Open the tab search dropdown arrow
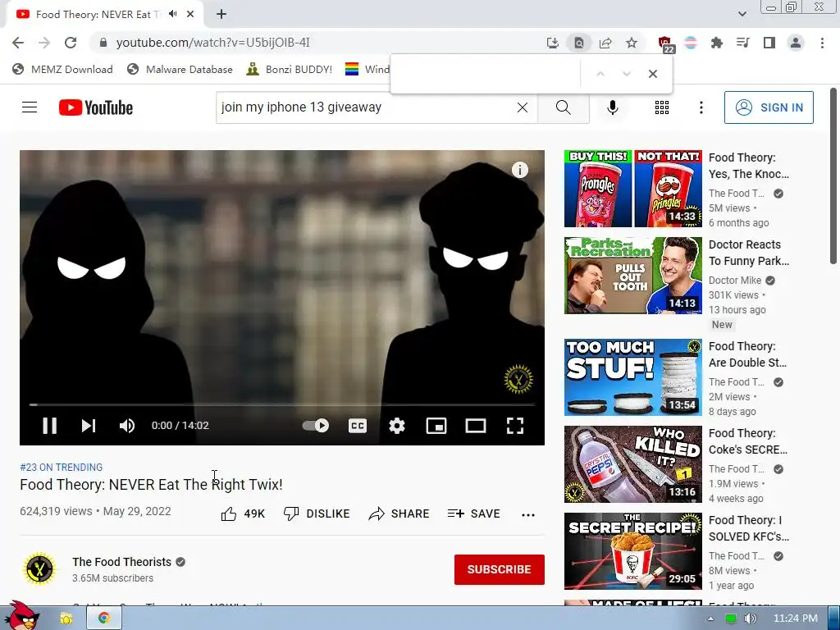Screen dimensions: 840x630 (742, 14)
